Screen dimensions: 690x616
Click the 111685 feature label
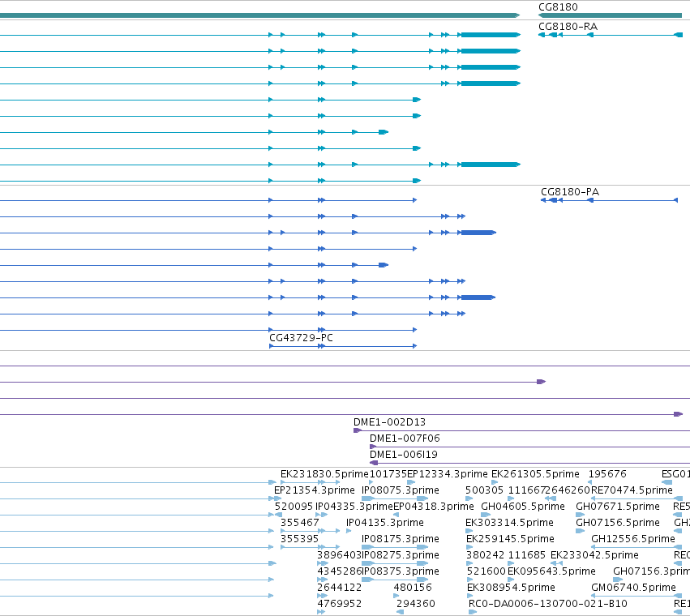tap(527, 556)
